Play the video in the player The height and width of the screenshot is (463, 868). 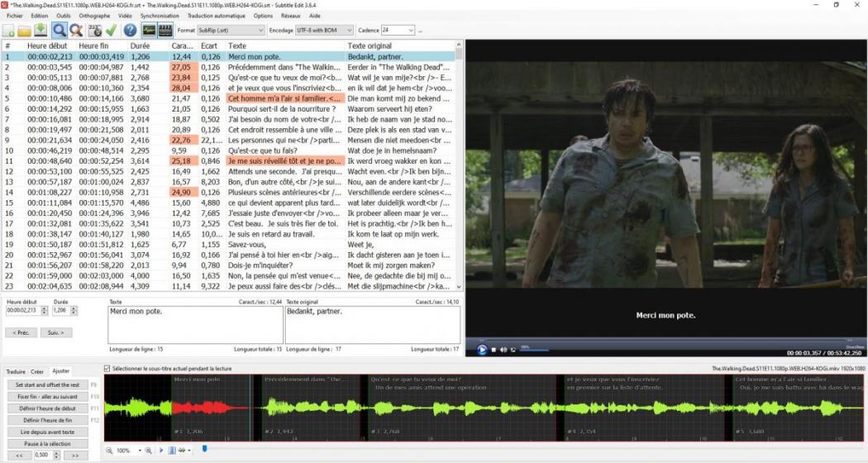point(482,350)
